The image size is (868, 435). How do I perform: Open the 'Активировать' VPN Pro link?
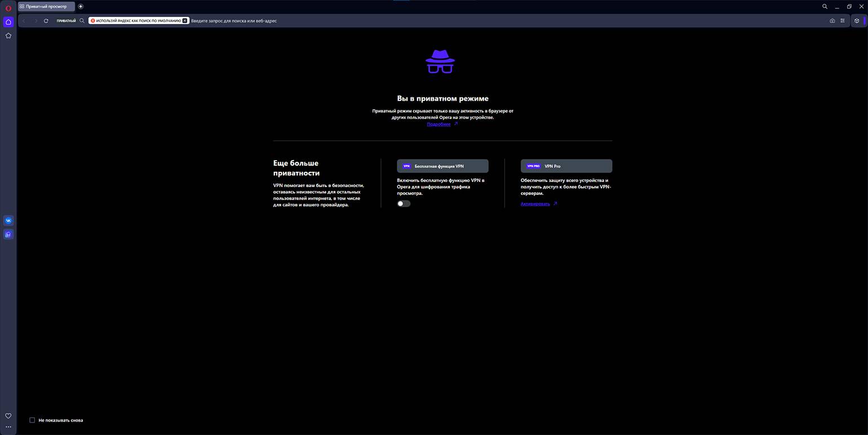point(535,204)
